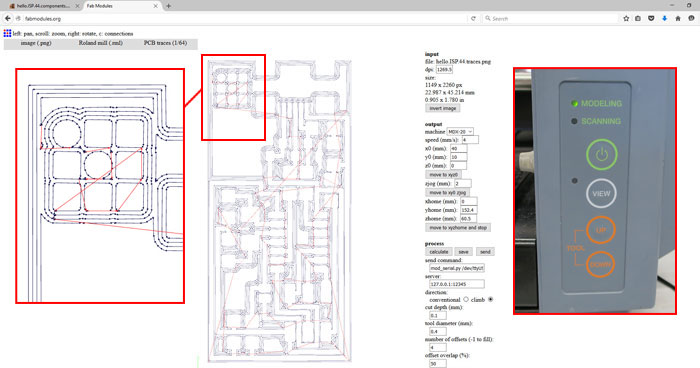Image resolution: width=700 pixels, height=368 pixels.
Task: Focus the tool diameter (mm) field
Action: pyautogui.click(x=438, y=331)
